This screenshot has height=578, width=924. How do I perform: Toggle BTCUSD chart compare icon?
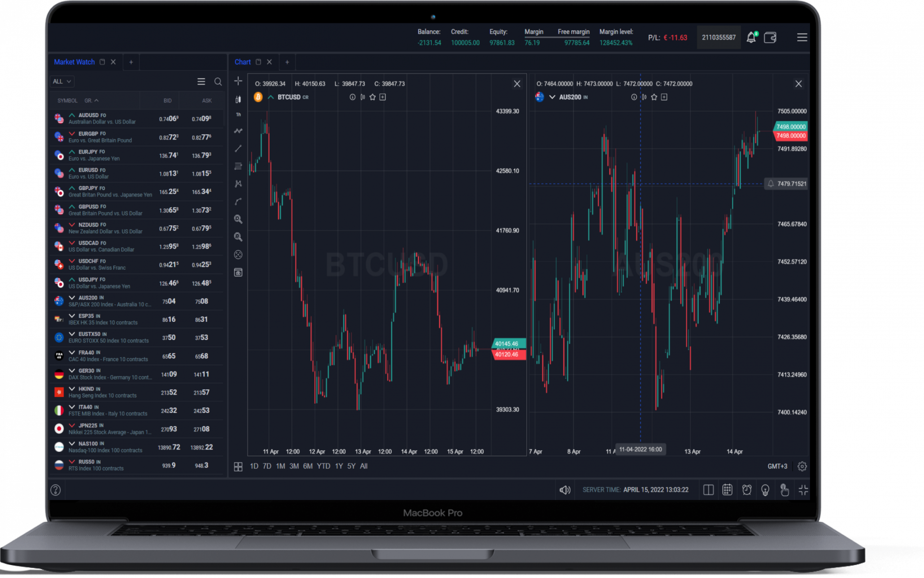coord(362,97)
